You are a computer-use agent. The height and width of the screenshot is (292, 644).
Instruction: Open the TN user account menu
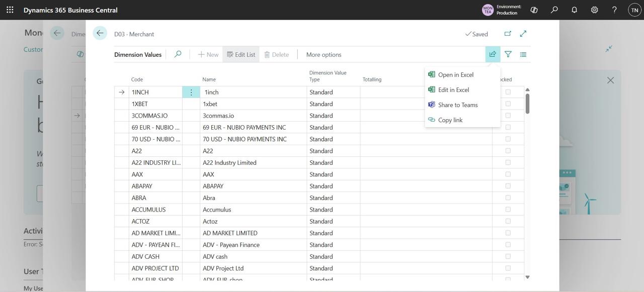point(635,10)
